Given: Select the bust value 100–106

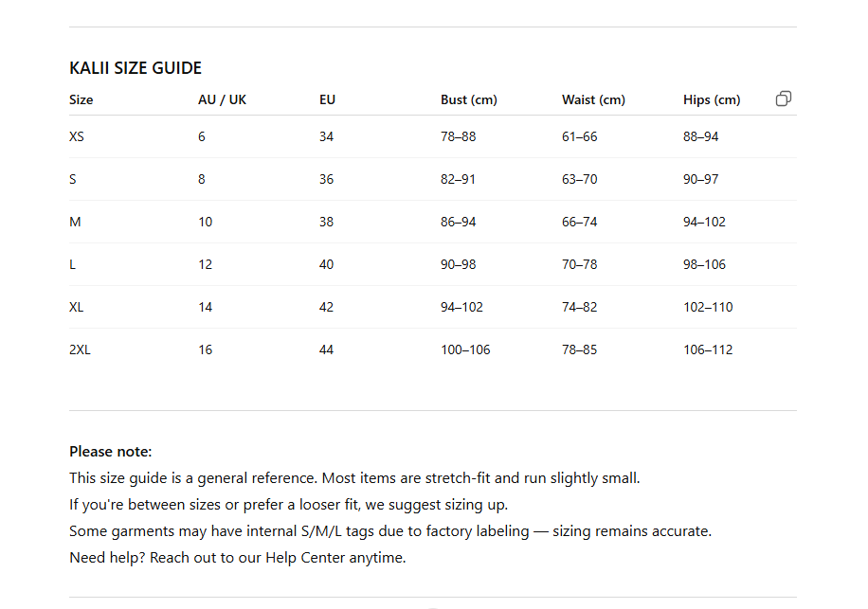Looking at the screenshot, I should tap(465, 349).
